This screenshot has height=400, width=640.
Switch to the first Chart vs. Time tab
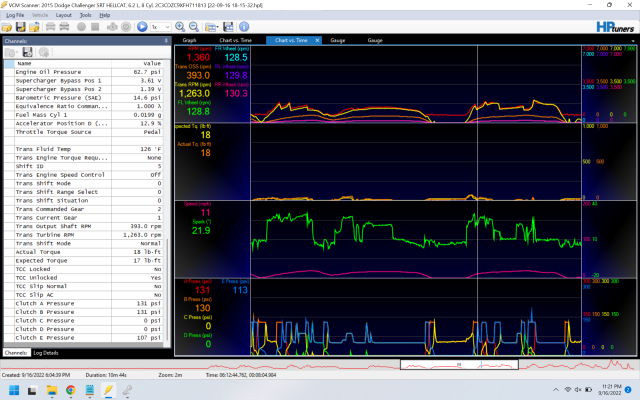point(236,40)
